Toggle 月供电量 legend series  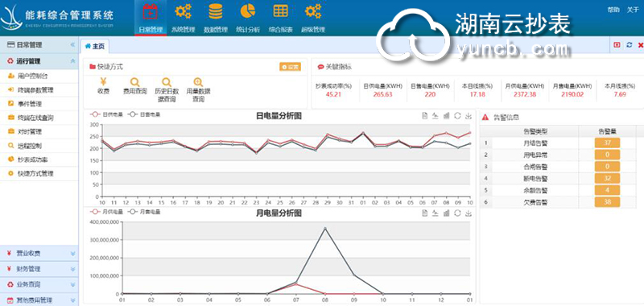[107, 212]
